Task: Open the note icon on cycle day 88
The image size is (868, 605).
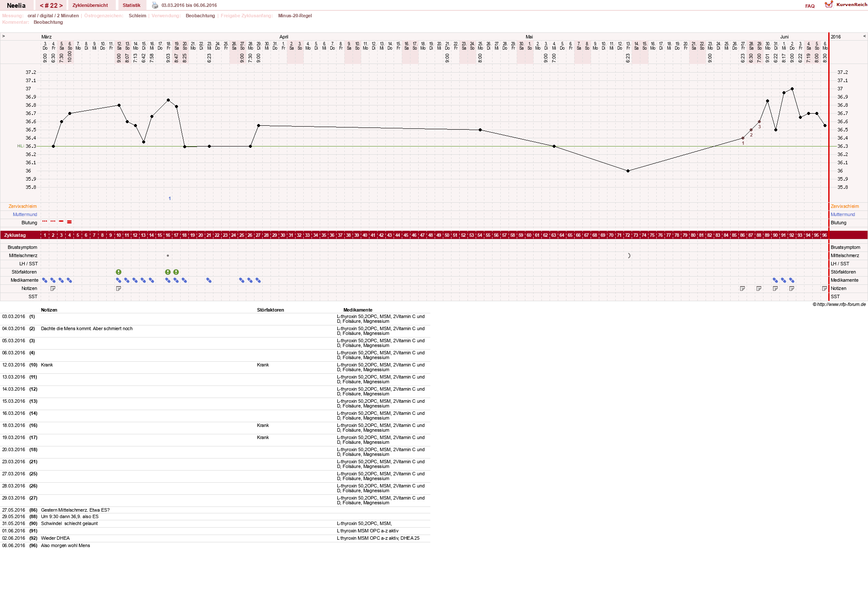Action: [759, 288]
